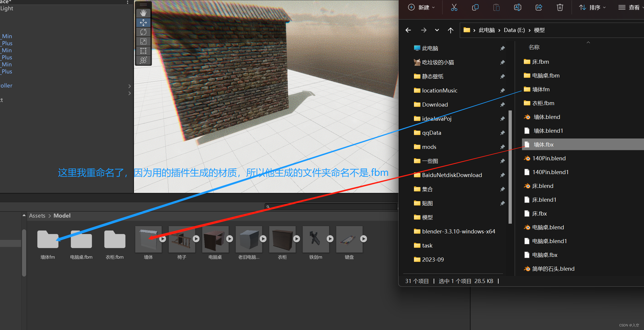Select the Move tool in scene toolbar
Screen dimensions: 644x330
pyautogui.click(x=143, y=23)
